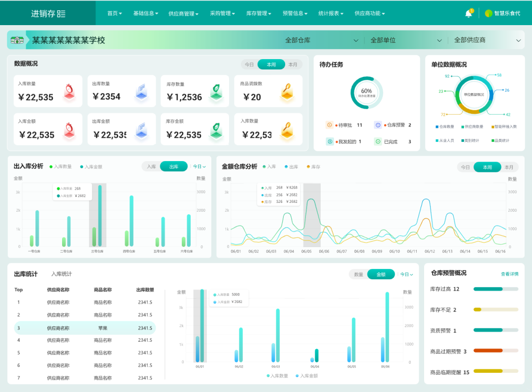Click the checkmark icon next to 已完成
532x392 pixels.
(x=378, y=141)
